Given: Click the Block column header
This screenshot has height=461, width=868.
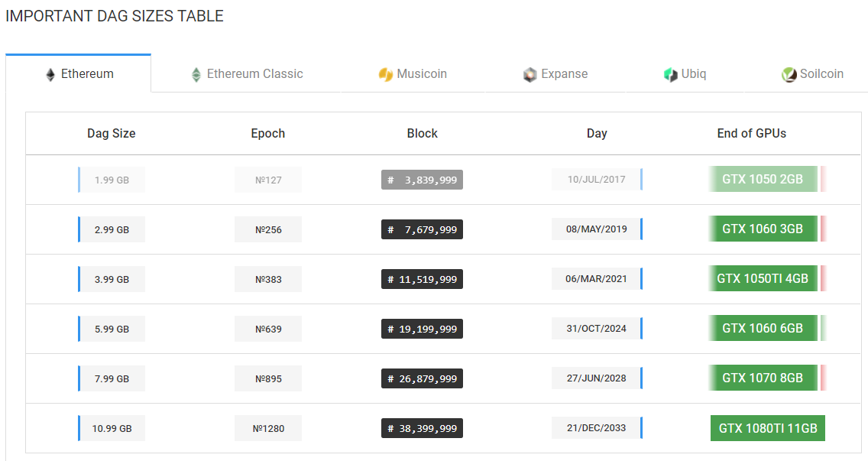Looking at the screenshot, I should [x=423, y=134].
